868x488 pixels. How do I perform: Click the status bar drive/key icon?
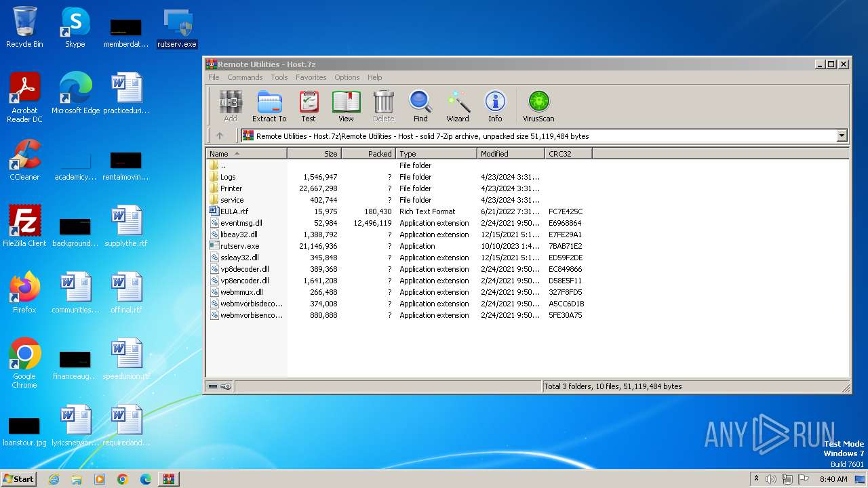(x=220, y=386)
